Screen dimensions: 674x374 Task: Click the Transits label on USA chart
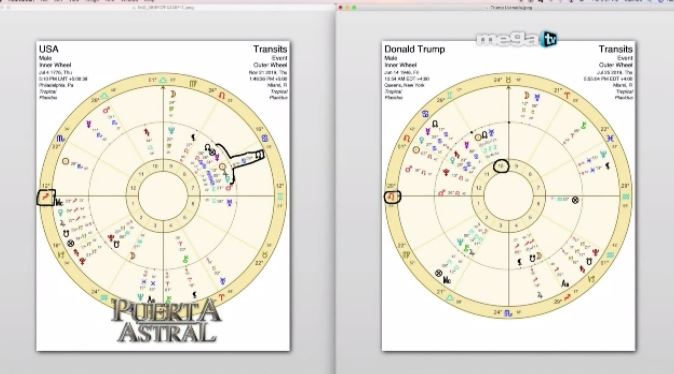pos(270,49)
